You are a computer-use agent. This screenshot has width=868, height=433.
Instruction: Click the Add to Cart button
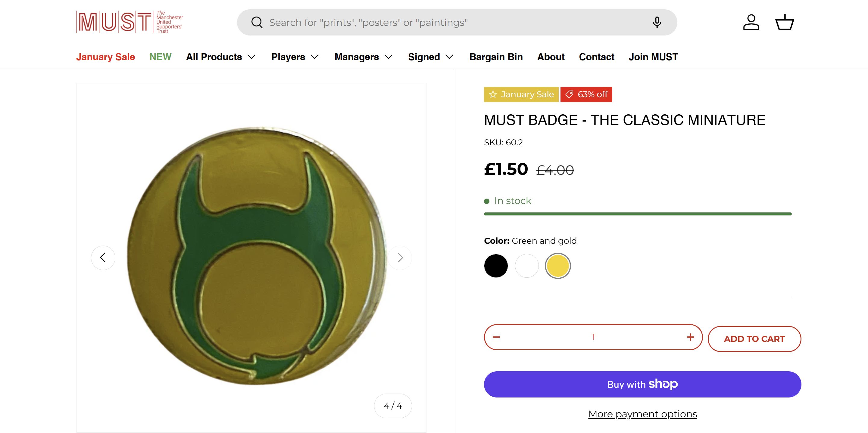click(x=754, y=339)
